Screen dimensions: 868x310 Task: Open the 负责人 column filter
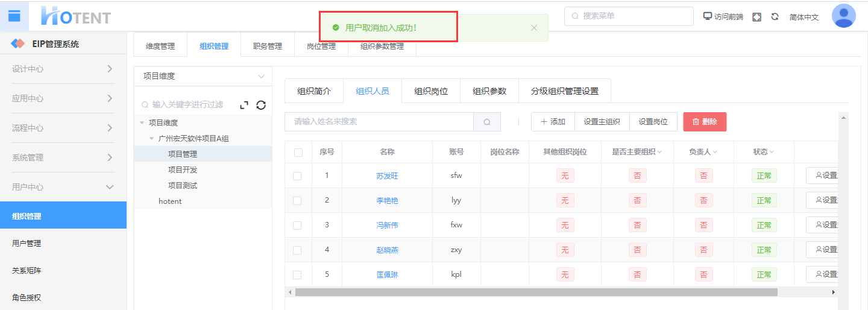[715, 152]
